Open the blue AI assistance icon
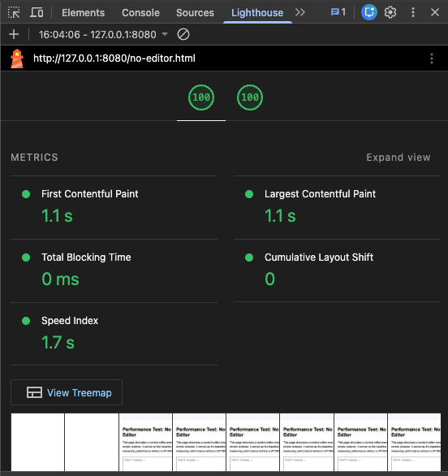448x476 pixels. coord(369,12)
